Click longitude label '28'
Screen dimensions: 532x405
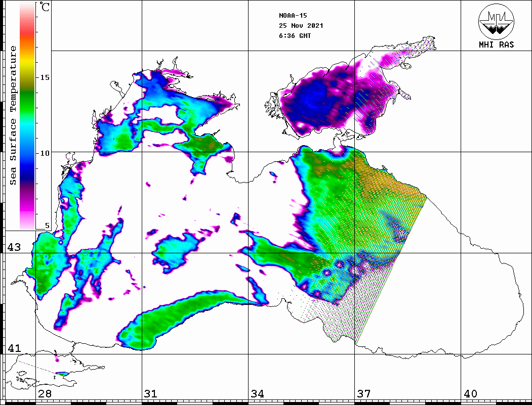tap(45, 394)
